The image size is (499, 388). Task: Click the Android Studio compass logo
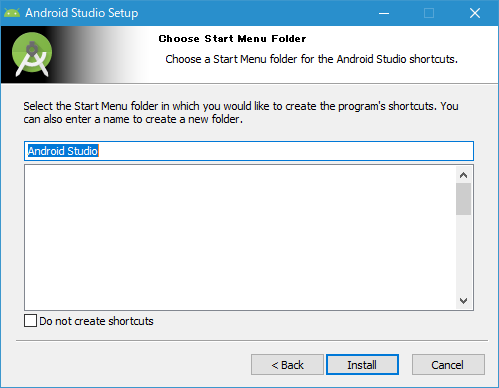pos(32,54)
